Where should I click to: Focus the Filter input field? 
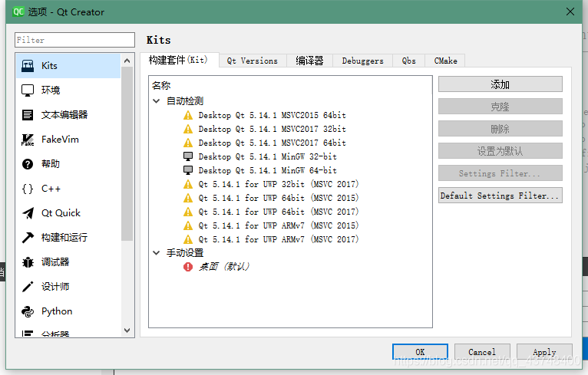point(74,40)
